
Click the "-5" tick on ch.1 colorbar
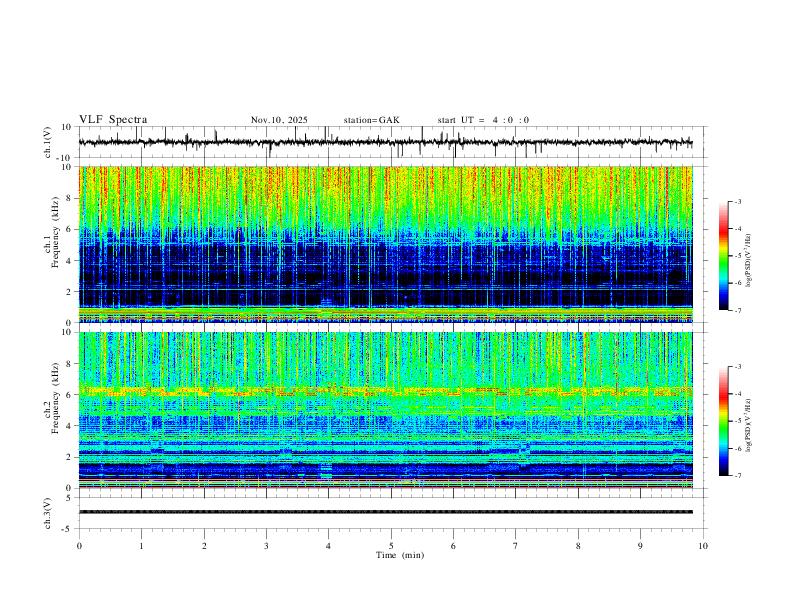tap(738, 256)
